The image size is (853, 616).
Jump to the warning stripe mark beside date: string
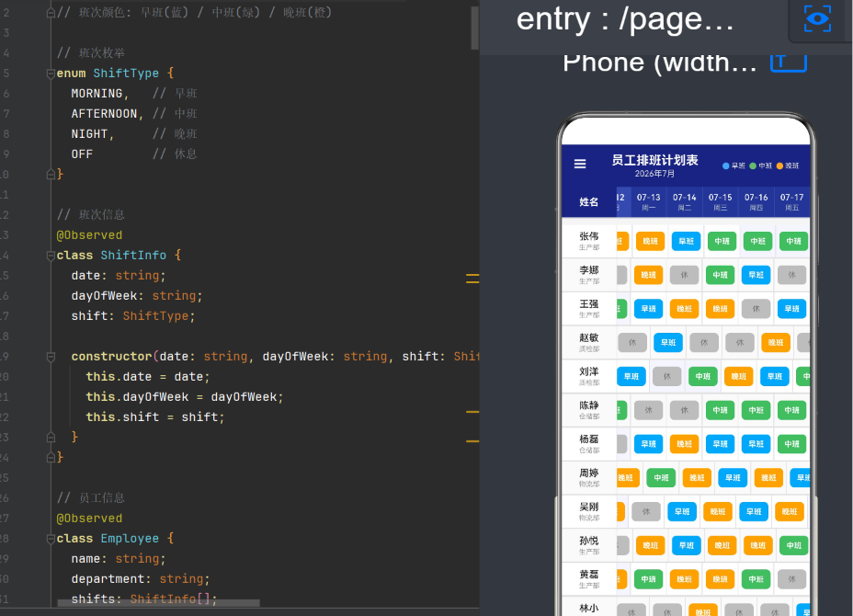coord(472,279)
